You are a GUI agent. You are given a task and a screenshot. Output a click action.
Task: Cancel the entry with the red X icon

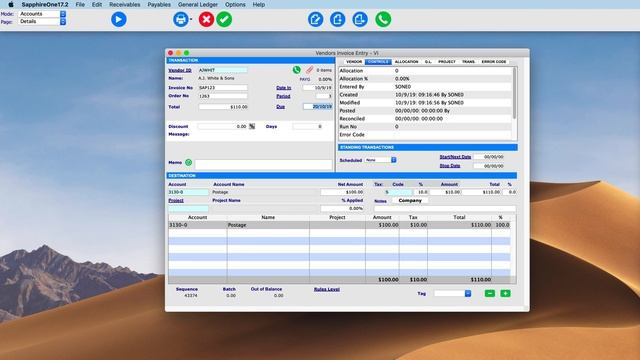click(x=206, y=19)
